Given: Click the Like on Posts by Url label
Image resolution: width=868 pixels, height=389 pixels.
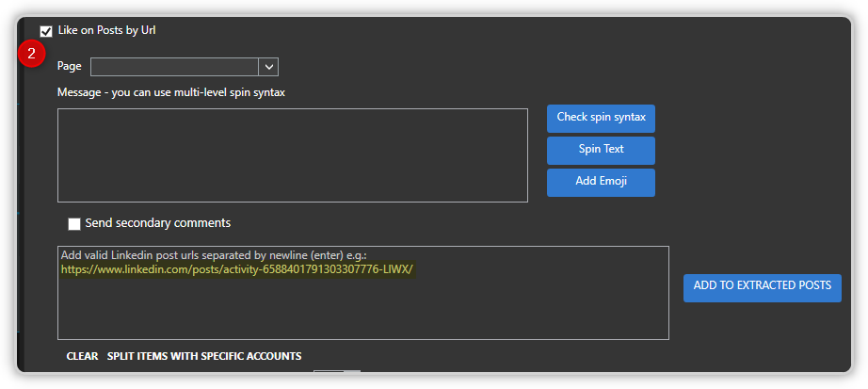Looking at the screenshot, I should tap(106, 30).
